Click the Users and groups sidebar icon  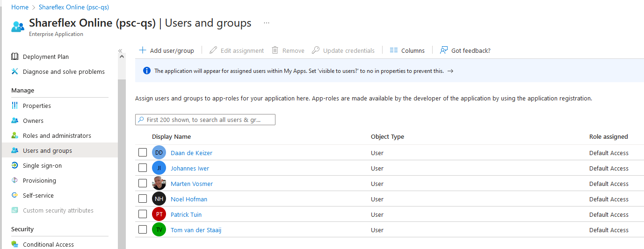tap(15, 150)
